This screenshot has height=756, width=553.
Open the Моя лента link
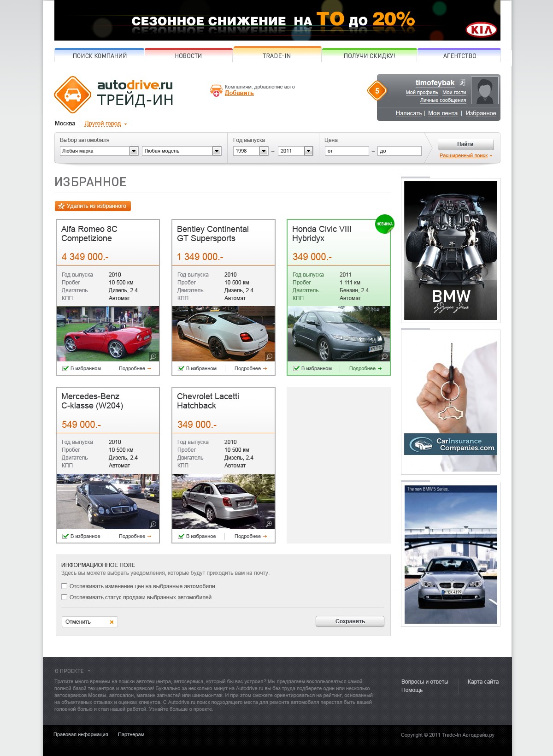[443, 113]
